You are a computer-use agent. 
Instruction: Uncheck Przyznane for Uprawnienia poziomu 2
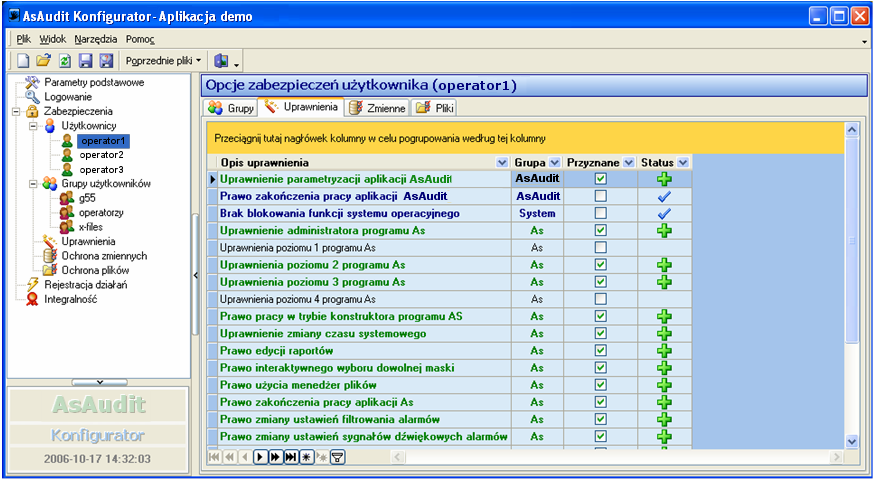[600, 265]
